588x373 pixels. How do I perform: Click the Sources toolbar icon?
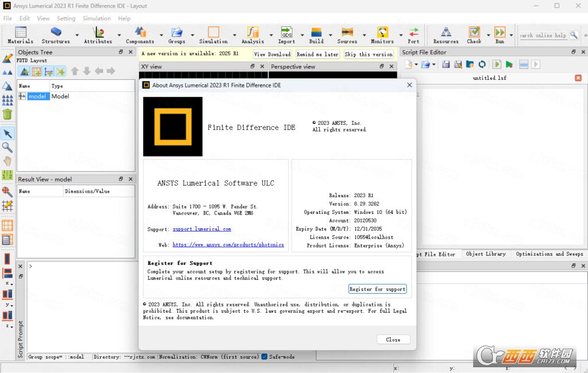(x=347, y=32)
